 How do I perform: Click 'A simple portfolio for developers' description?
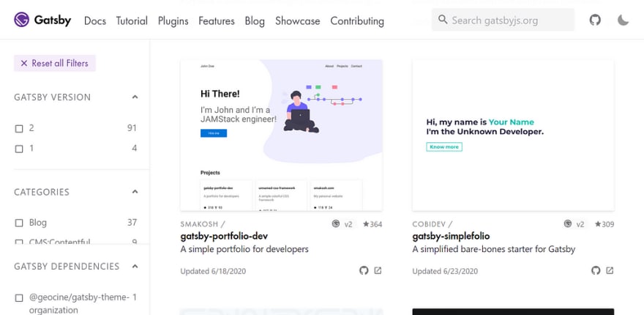(x=244, y=249)
